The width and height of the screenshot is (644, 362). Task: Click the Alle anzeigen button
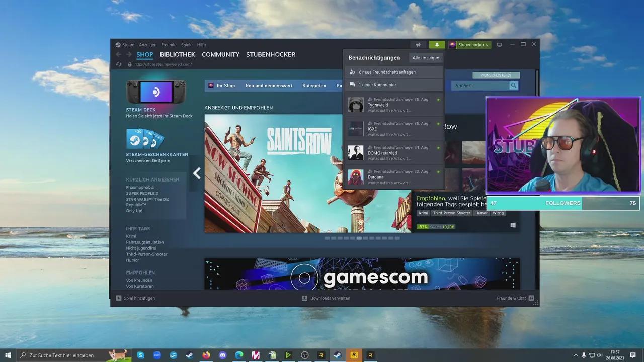point(426,58)
